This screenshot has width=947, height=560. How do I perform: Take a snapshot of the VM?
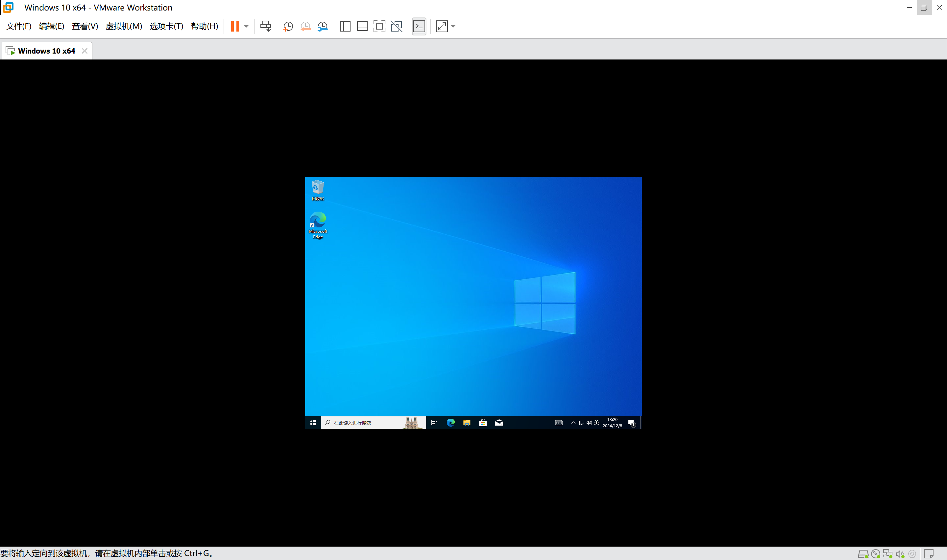(x=288, y=26)
